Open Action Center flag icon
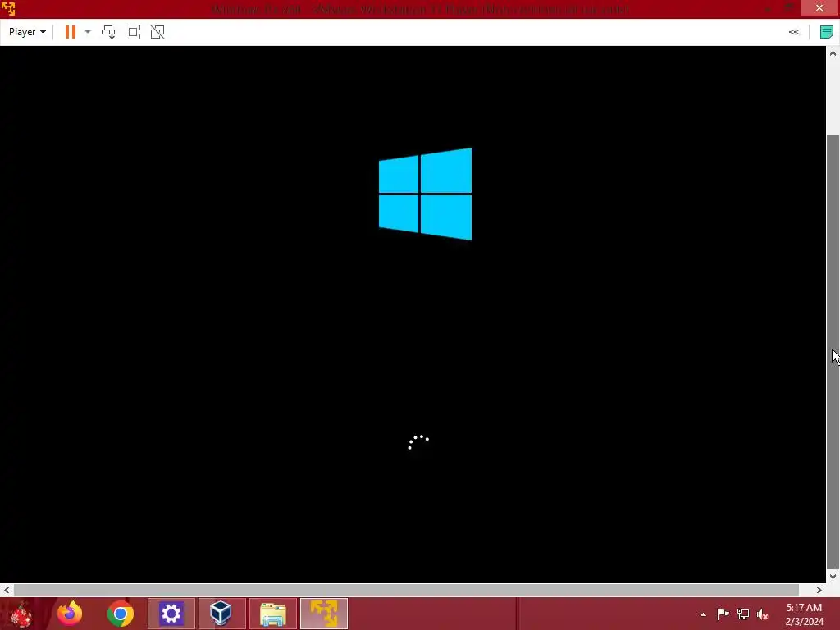 (x=724, y=614)
